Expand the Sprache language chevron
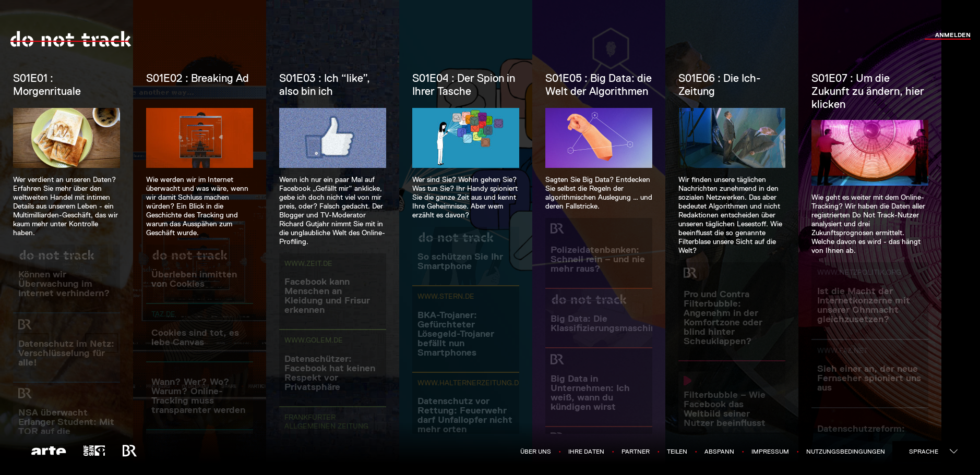This screenshot has height=475, width=980. coord(953,452)
